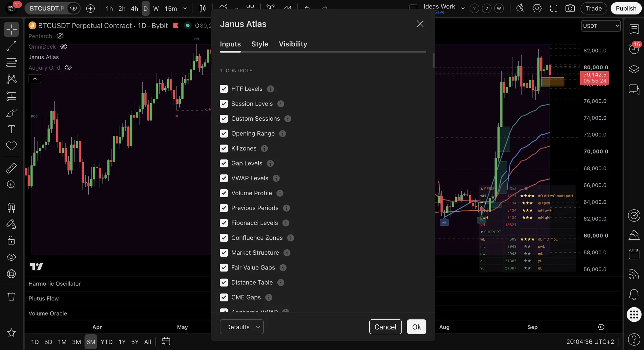This screenshot has width=644, height=350.
Task: Open the Fibonacci retracement tool
Action: pos(11,62)
